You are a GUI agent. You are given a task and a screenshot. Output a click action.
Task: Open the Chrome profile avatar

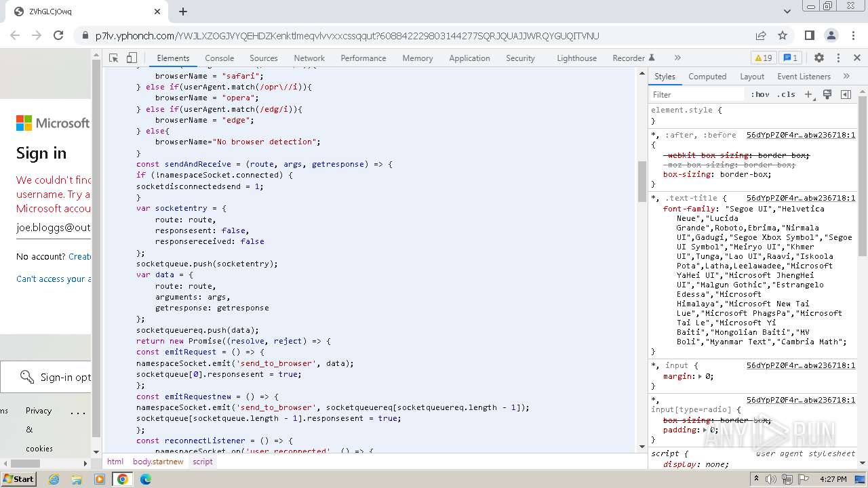[831, 35]
